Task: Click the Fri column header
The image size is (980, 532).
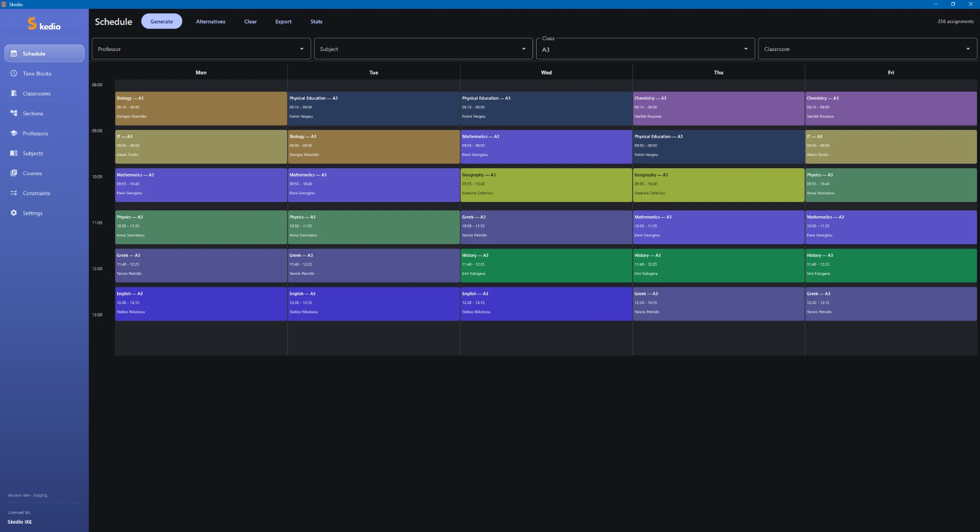Action: pyautogui.click(x=891, y=73)
